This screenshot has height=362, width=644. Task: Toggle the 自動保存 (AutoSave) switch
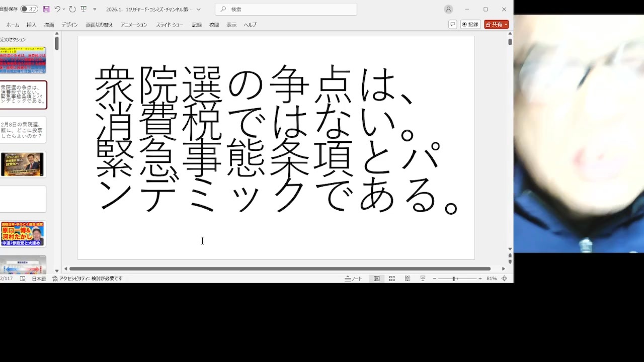29,9
